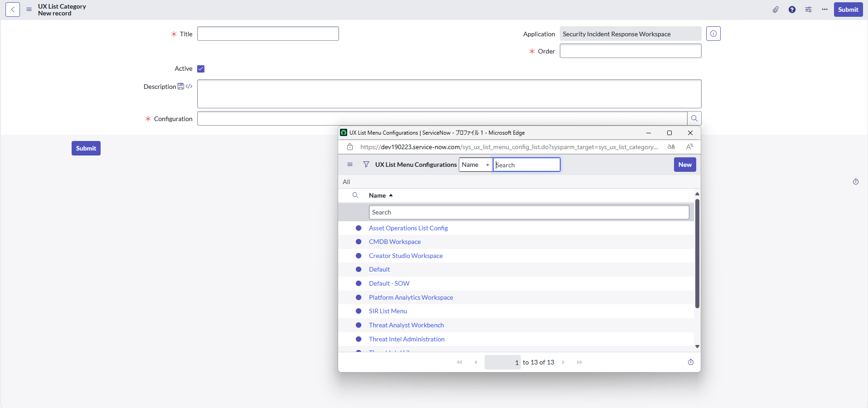This screenshot has height=408, width=868.
Task: Click the page number field in popup
Action: [x=503, y=362]
